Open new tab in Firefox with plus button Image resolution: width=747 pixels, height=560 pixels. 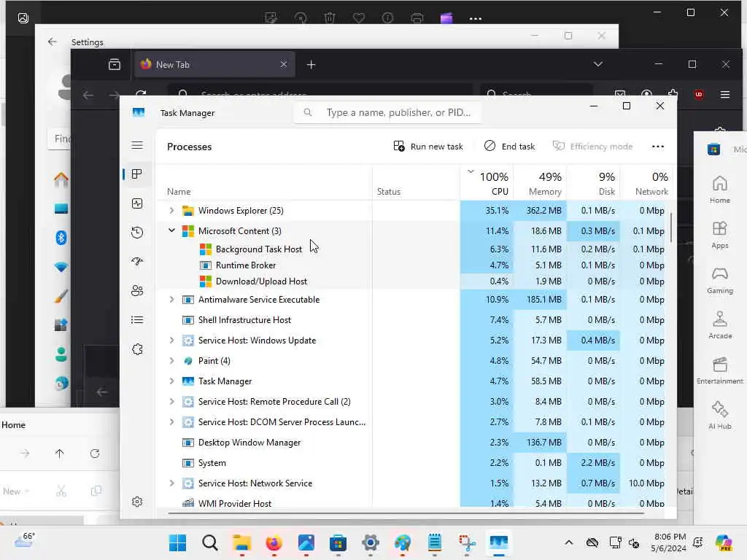tap(311, 64)
